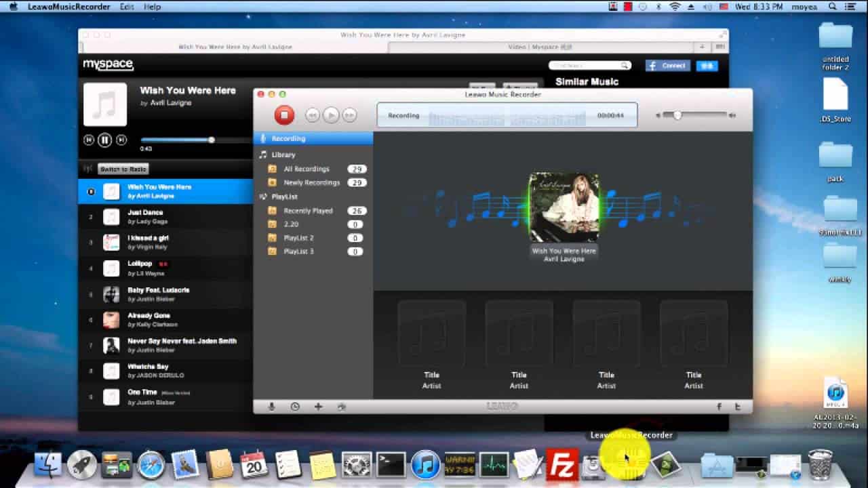The height and width of the screenshot is (488, 868).
Task: Play Already Gone by Kelly Clarkson
Action: [x=165, y=320]
